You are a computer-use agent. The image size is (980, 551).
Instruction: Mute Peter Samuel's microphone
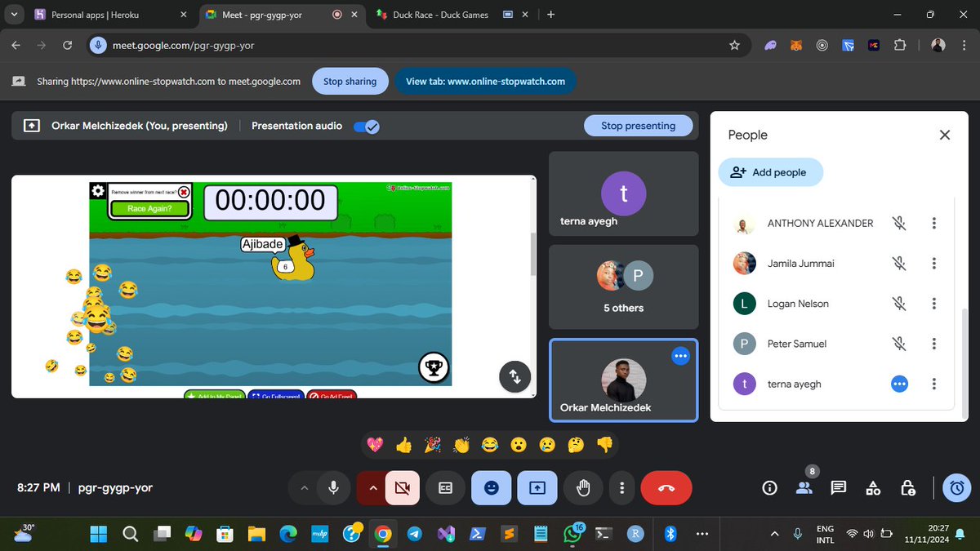coord(899,344)
